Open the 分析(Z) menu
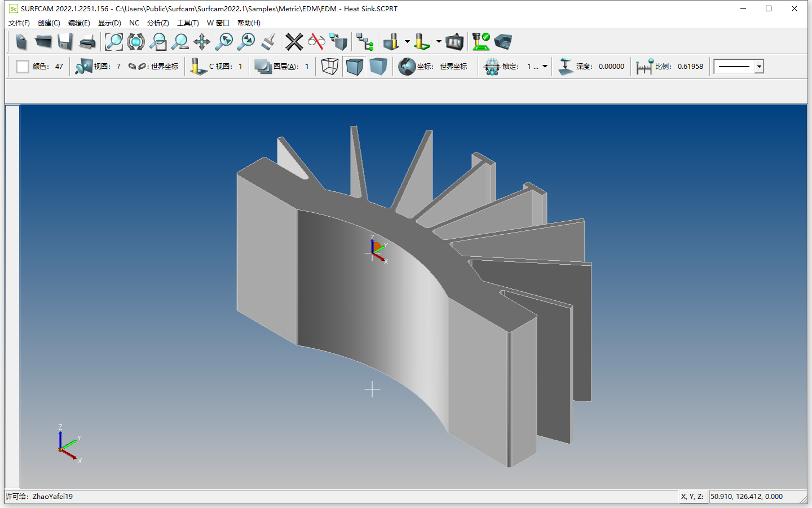 pos(158,23)
